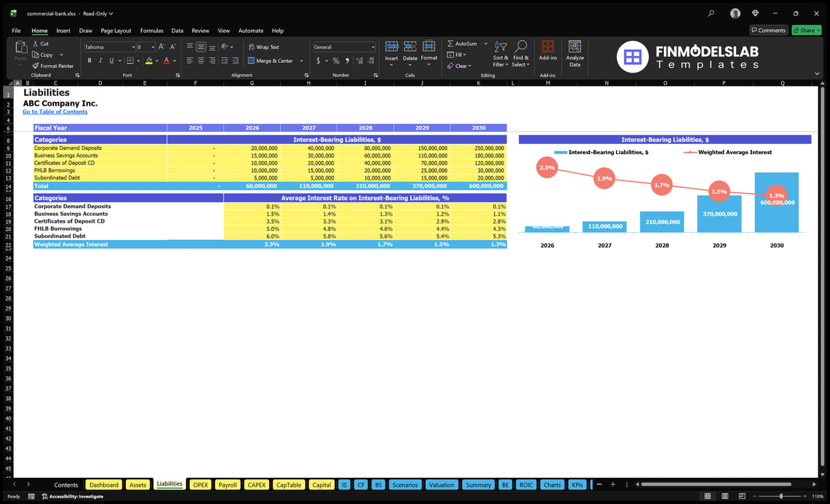Open the Comments pane
This screenshot has width=830, height=504.
pos(768,30)
